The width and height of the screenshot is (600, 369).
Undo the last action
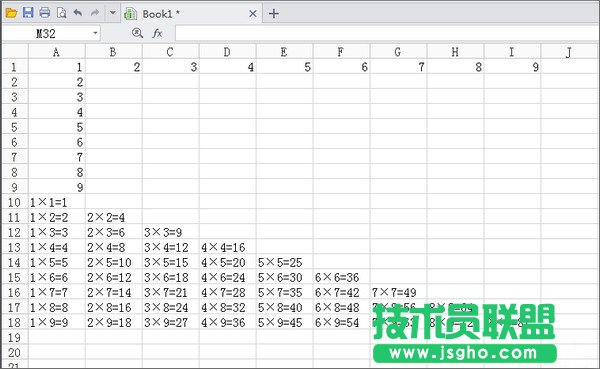pos(78,13)
